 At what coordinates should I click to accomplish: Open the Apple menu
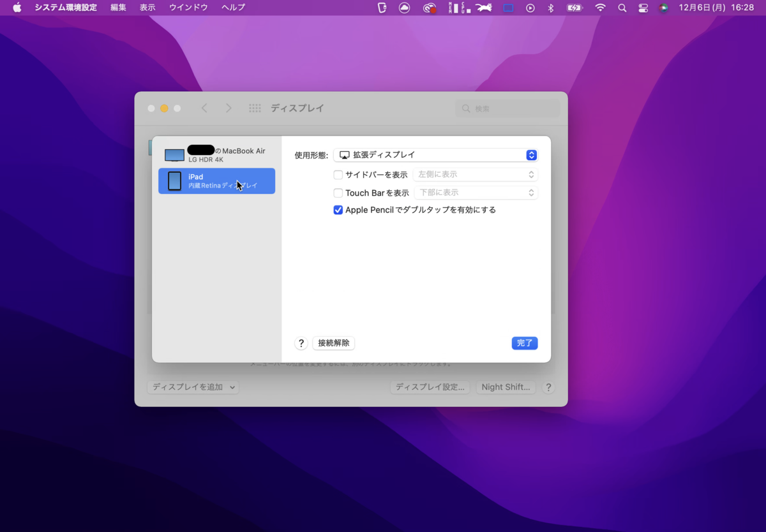(x=17, y=8)
